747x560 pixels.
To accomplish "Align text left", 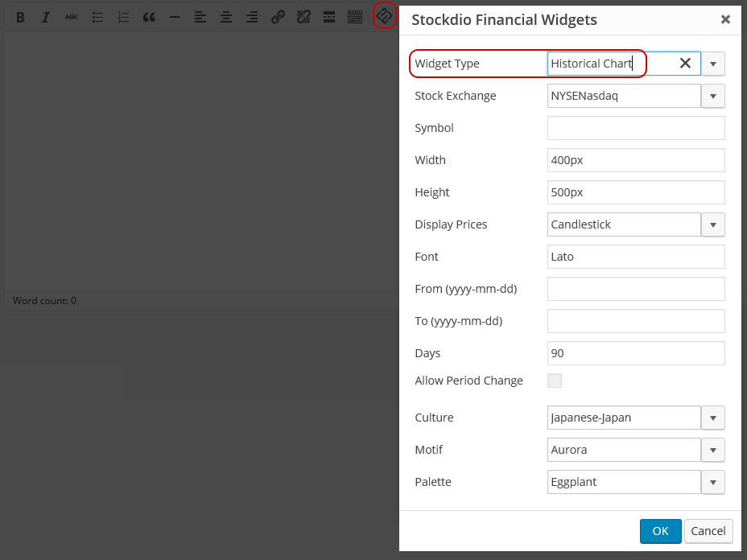I will tap(200, 18).
